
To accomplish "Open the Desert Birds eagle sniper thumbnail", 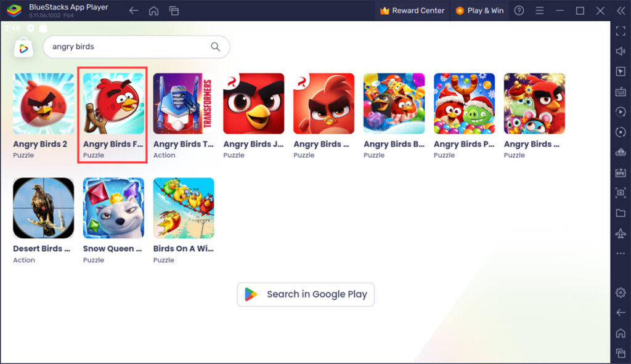I will click(x=44, y=208).
